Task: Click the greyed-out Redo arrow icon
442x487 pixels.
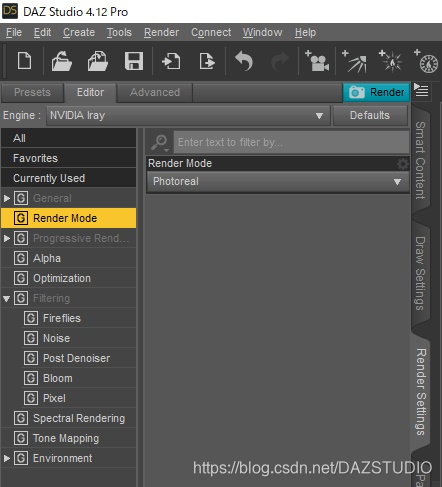Action: click(280, 61)
